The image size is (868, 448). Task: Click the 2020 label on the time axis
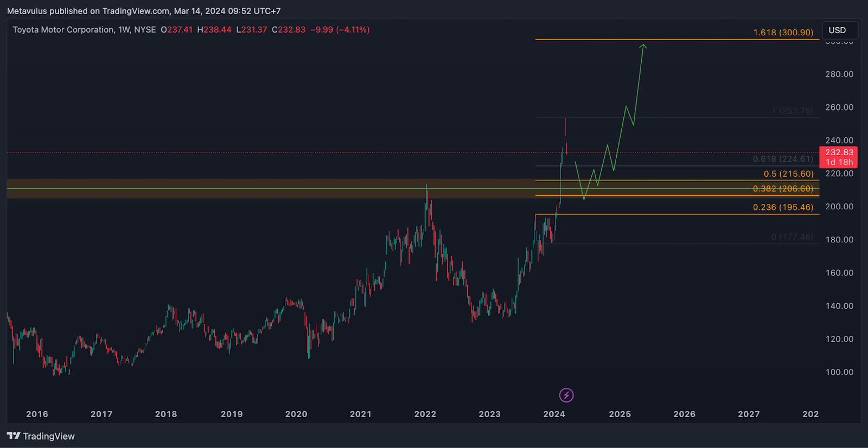click(296, 414)
